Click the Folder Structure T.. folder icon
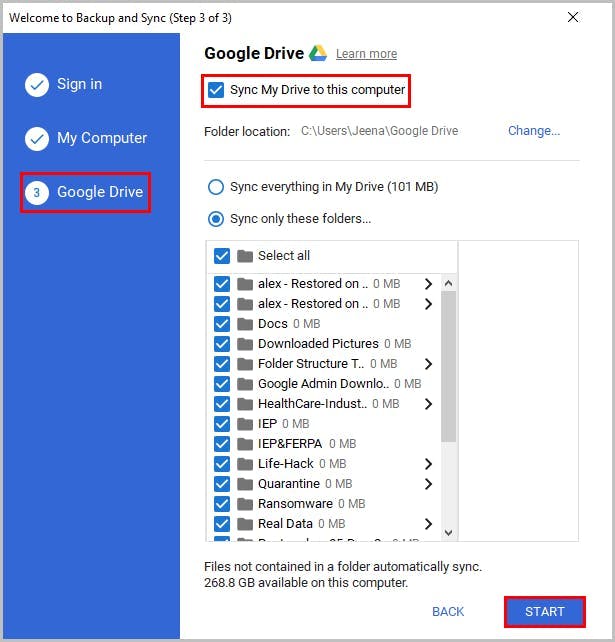The height and width of the screenshot is (642, 615). point(245,364)
